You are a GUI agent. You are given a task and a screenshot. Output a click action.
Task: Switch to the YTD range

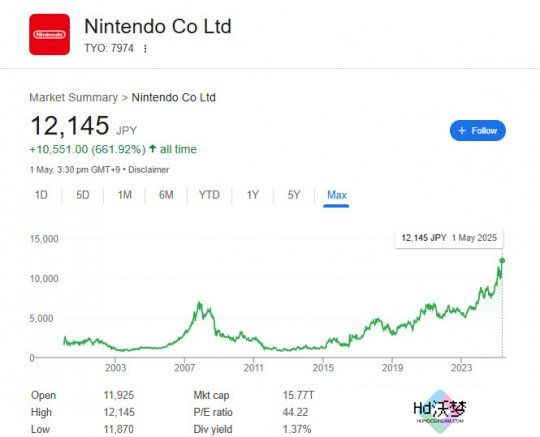(x=209, y=195)
